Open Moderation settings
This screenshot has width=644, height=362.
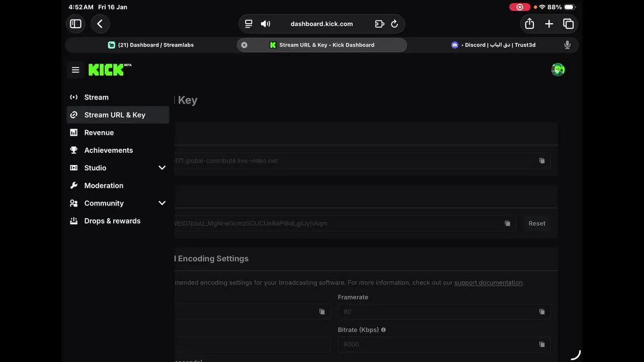click(104, 186)
